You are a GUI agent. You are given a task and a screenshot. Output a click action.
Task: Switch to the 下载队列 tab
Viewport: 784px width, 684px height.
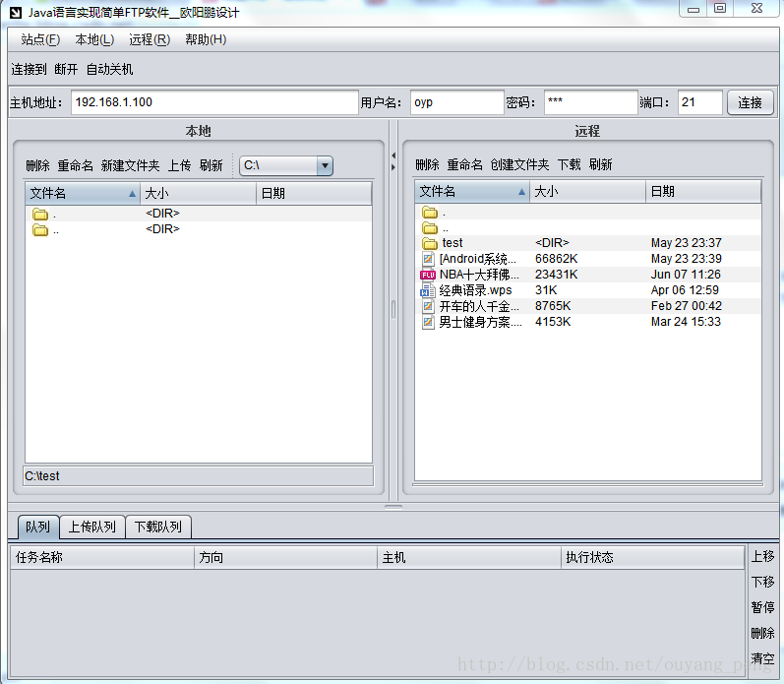158,527
